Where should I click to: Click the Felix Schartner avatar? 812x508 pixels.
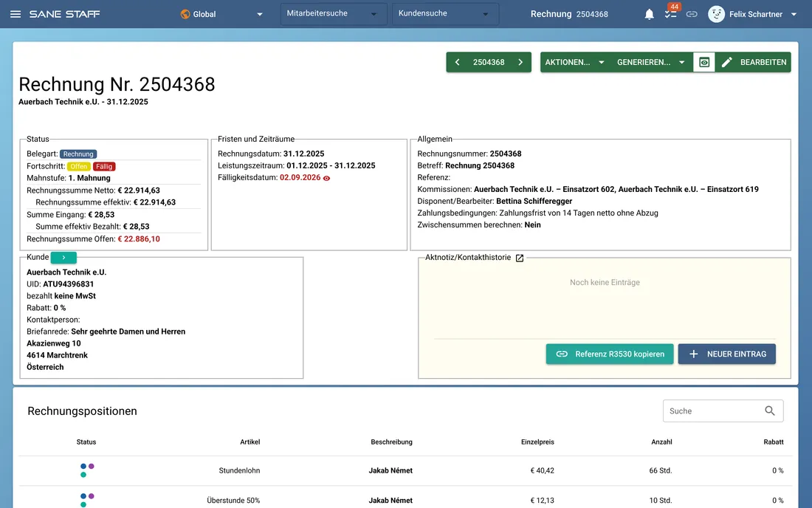pyautogui.click(x=716, y=14)
